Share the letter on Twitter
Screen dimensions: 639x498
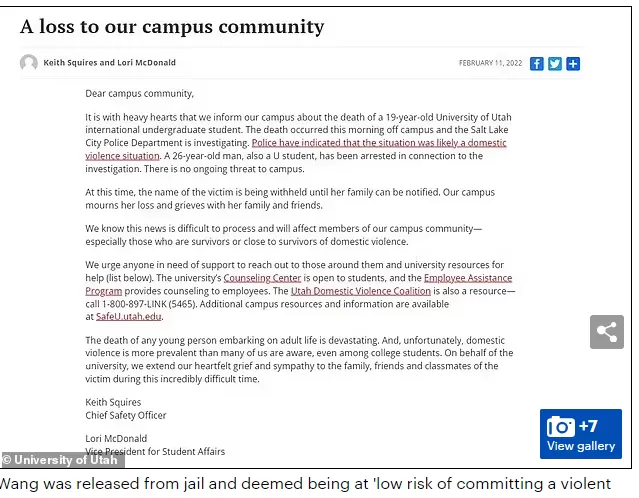click(555, 64)
